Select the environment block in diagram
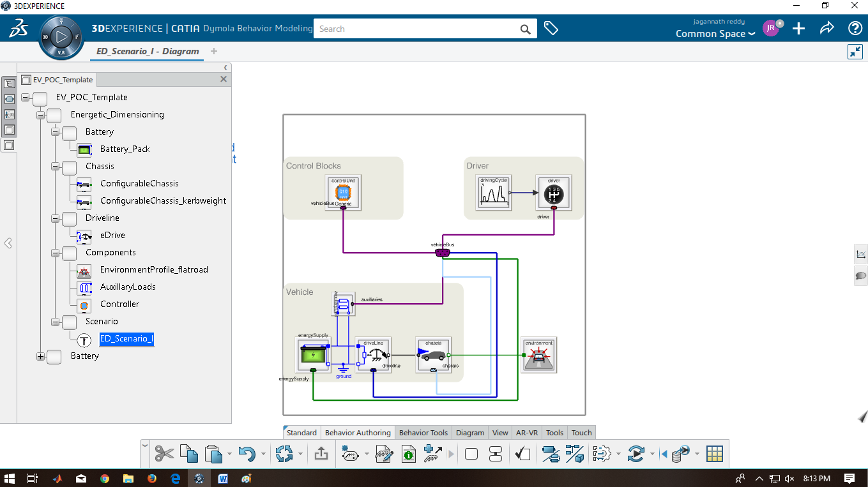 [x=538, y=355]
